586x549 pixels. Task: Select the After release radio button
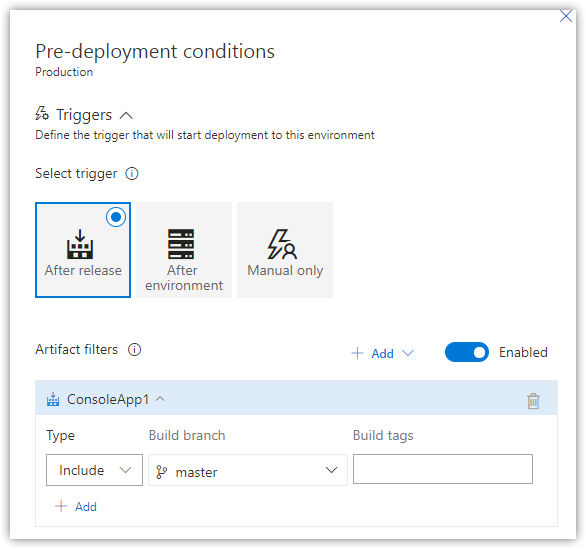tap(116, 217)
